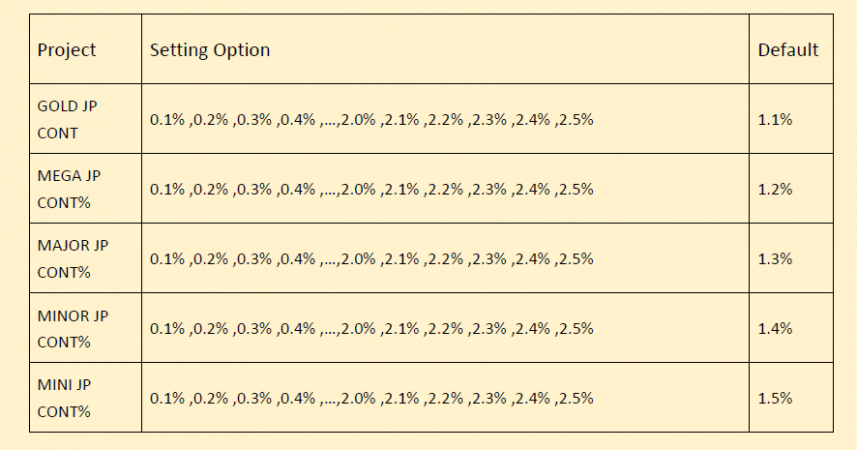Select the MINOR JP CONT% cell

click(72, 328)
